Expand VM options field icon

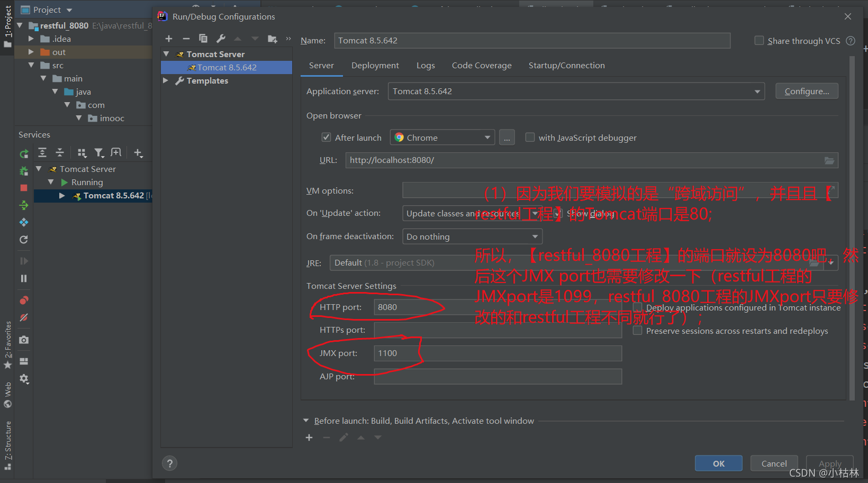pyautogui.click(x=830, y=189)
